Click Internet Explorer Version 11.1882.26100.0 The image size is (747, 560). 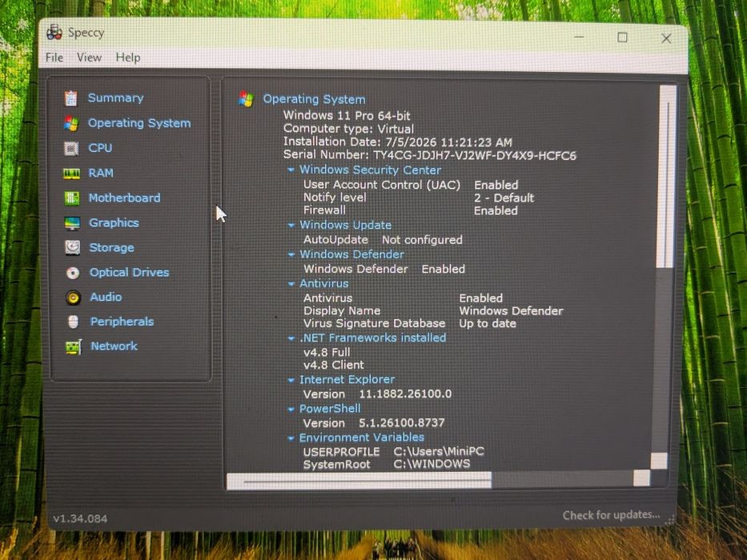click(x=377, y=394)
